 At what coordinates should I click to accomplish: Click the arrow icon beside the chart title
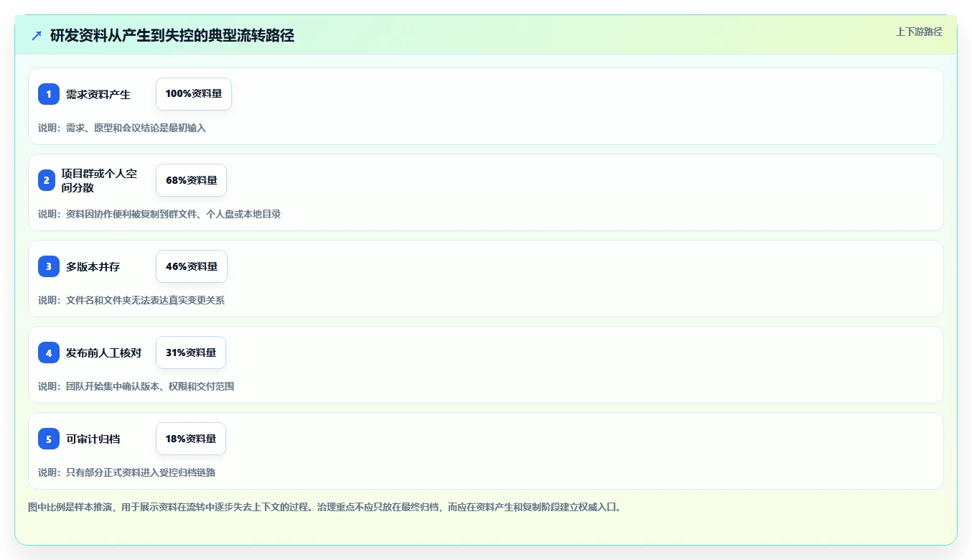[37, 35]
